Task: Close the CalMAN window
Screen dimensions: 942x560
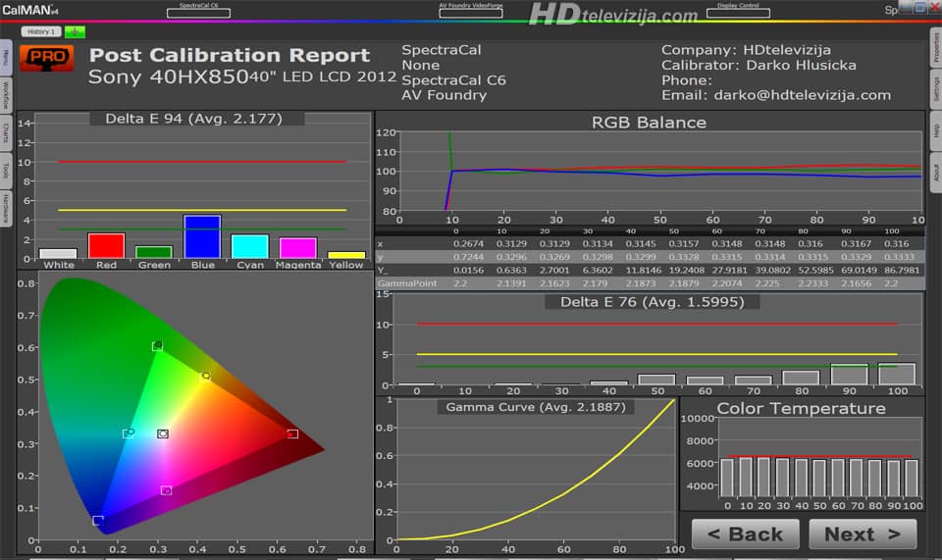Action: point(935,8)
